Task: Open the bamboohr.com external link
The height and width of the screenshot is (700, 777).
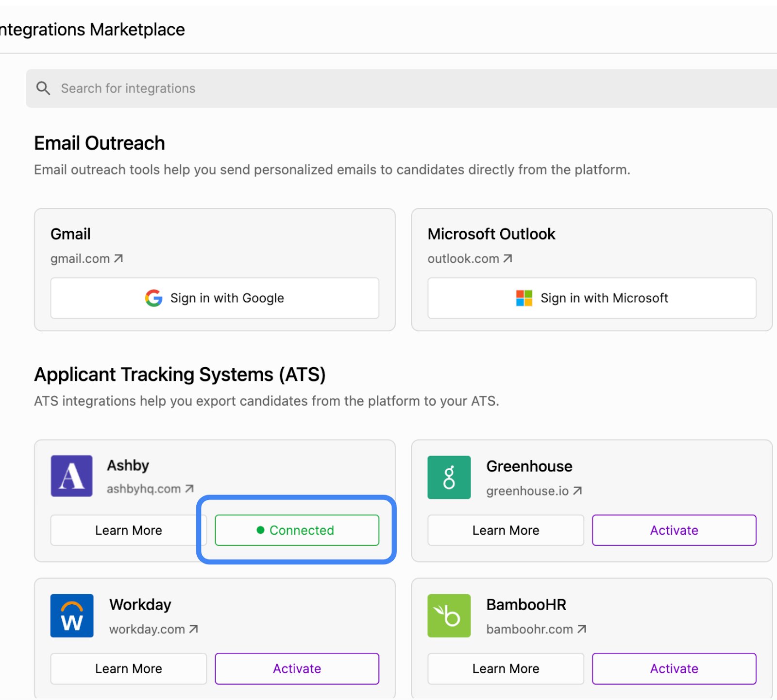Action: click(x=536, y=629)
